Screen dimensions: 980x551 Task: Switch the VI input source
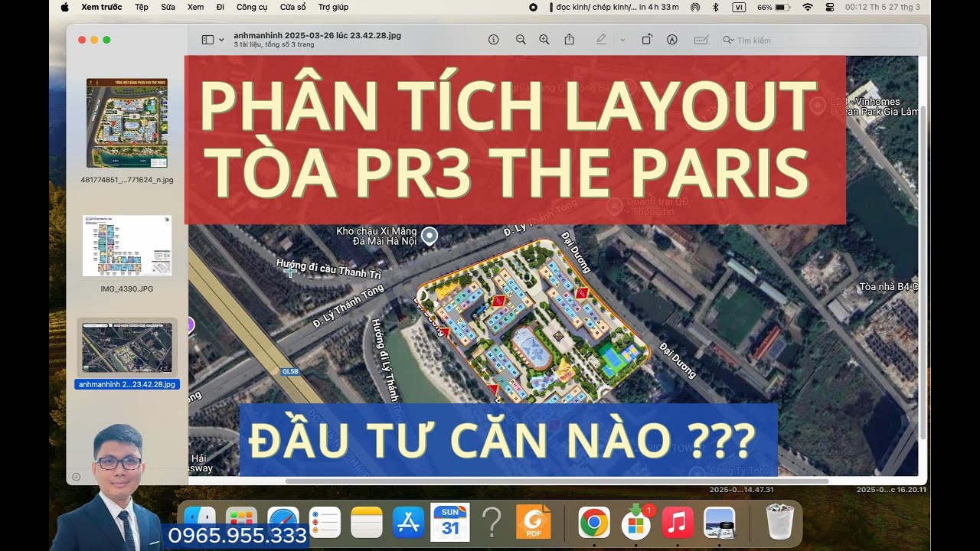(739, 7)
